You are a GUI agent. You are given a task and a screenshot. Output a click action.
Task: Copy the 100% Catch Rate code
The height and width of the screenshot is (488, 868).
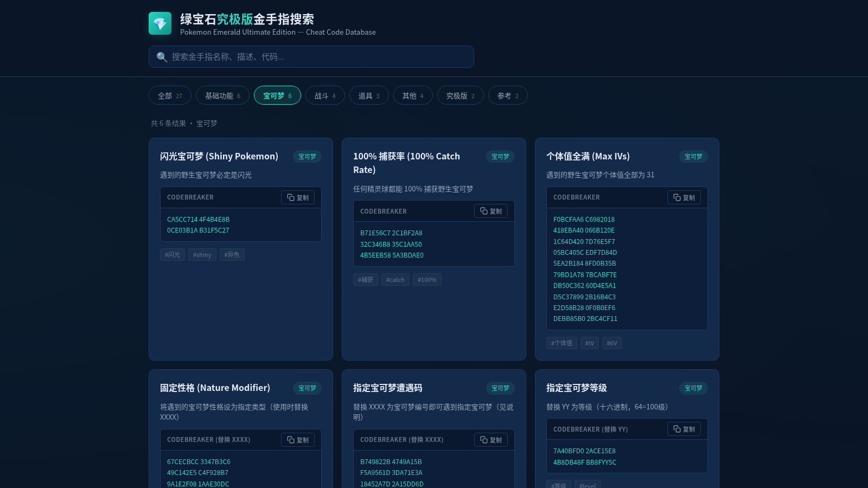pos(491,211)
